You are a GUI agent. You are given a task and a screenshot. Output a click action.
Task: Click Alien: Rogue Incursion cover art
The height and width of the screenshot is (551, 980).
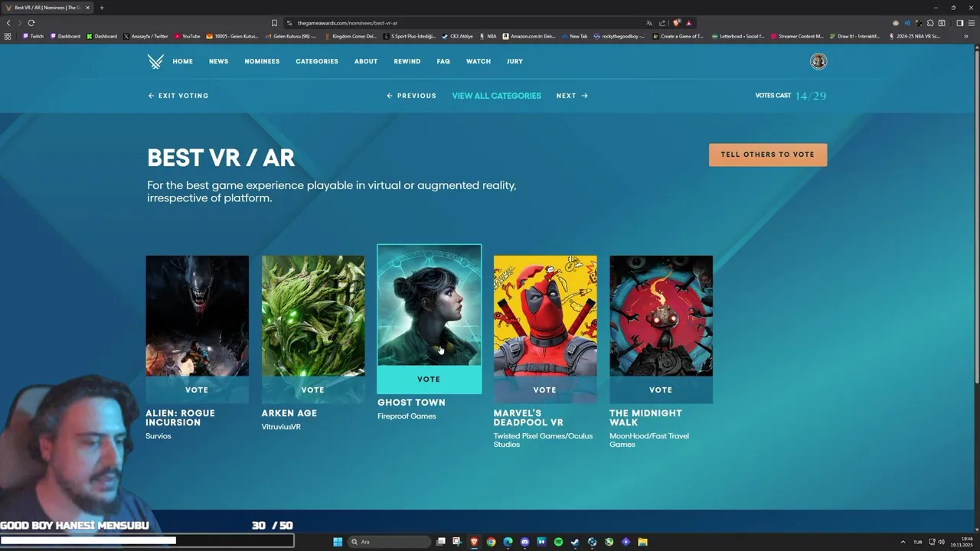tap(197, 315)
